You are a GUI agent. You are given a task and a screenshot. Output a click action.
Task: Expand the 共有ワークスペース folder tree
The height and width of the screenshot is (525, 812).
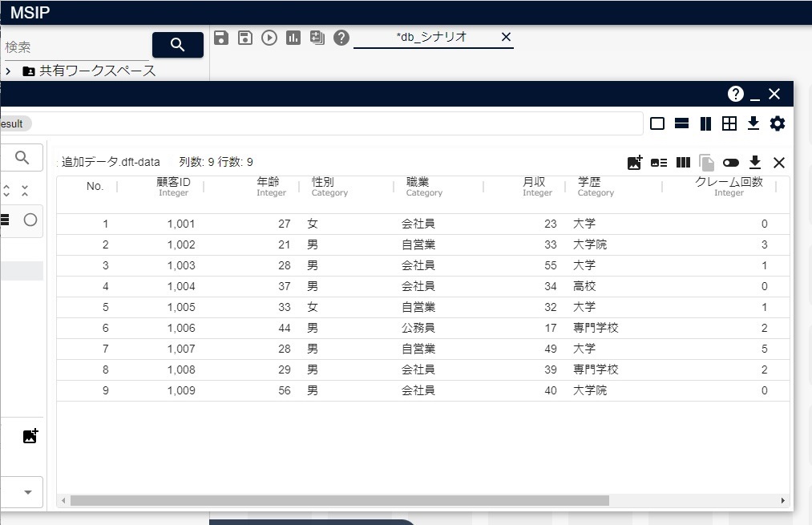pyautogui.click(x=8, y=71)
